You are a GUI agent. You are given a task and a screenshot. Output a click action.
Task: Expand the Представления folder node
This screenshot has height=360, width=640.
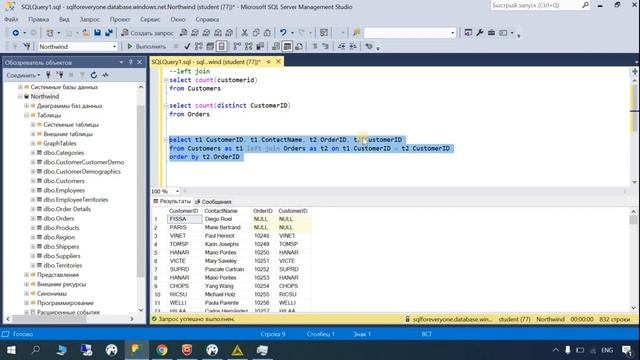tap(27, 275)
